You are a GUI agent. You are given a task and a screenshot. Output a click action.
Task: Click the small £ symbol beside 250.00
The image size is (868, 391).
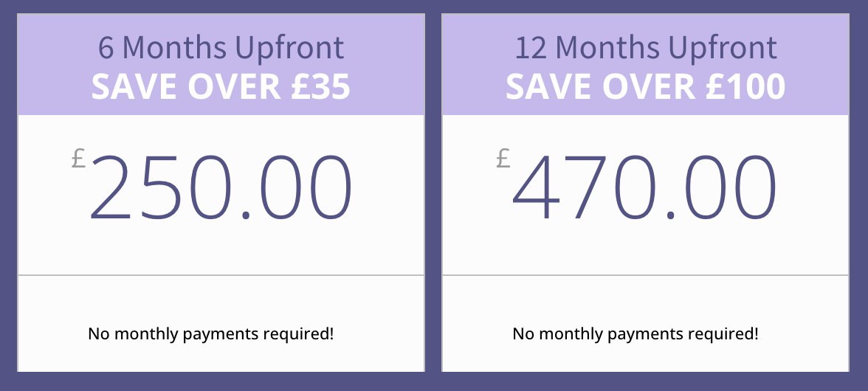point(79,158)
